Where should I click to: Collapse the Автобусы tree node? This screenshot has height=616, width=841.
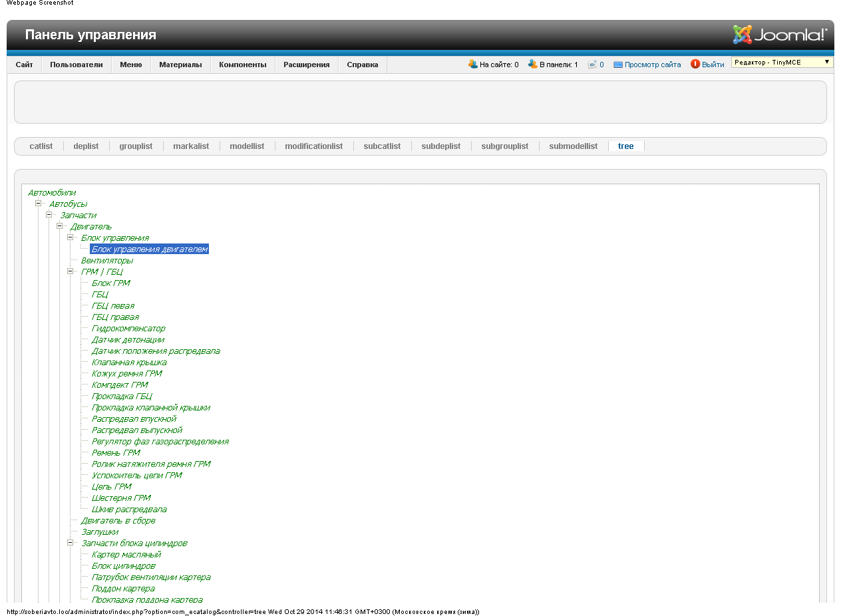click(x=39, y=204)
